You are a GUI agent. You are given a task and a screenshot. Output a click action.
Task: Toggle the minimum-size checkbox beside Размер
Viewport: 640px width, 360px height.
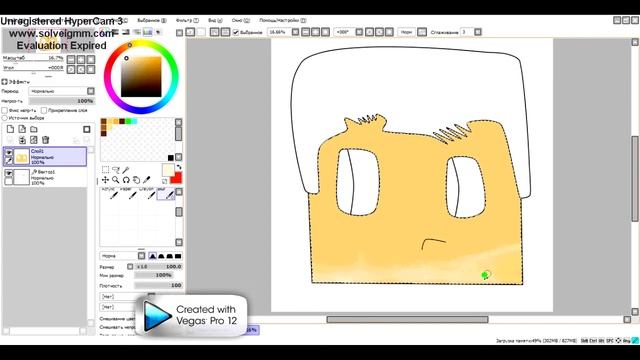(x=130, y=267)
